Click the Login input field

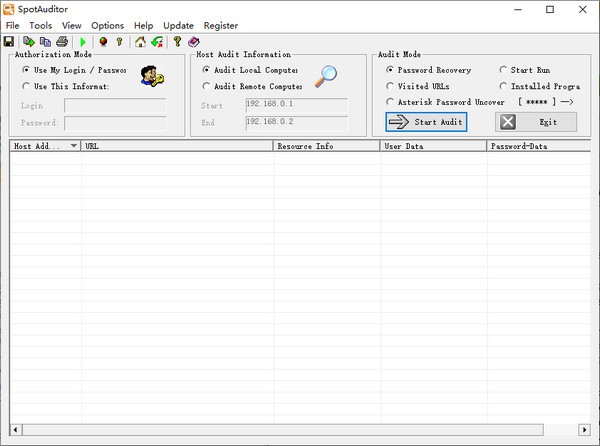[115, 106]
